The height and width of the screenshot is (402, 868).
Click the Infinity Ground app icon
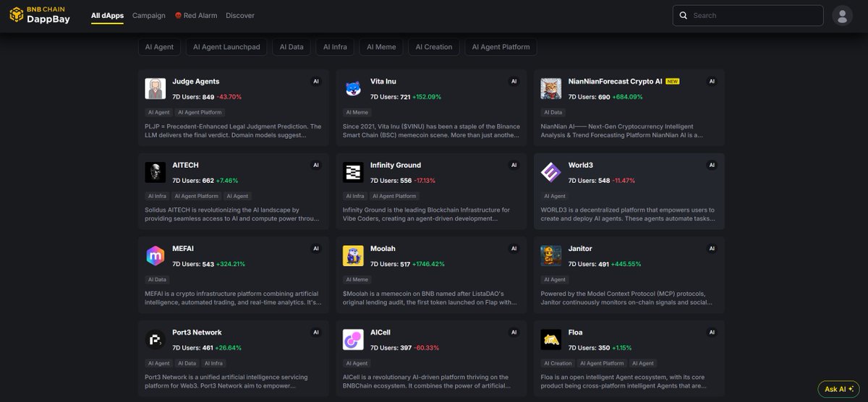353,172
